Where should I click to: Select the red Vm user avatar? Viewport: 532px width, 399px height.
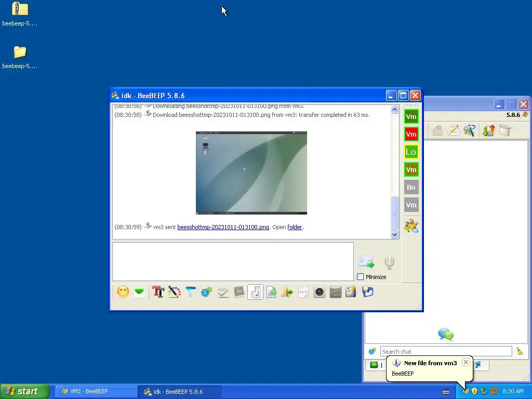[411, 135]
